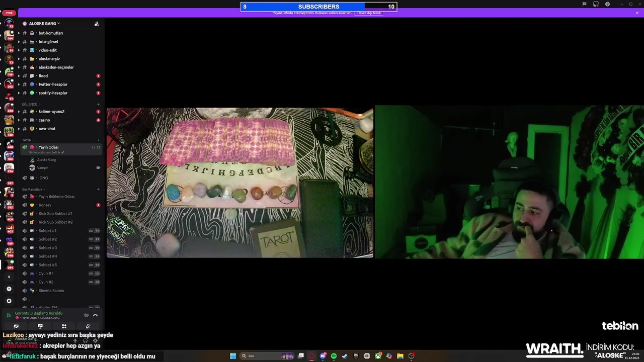The width and height of the screenshot is (644, 362).
Task: Open server icon with 72 badge
Action: tap(9, 23)
